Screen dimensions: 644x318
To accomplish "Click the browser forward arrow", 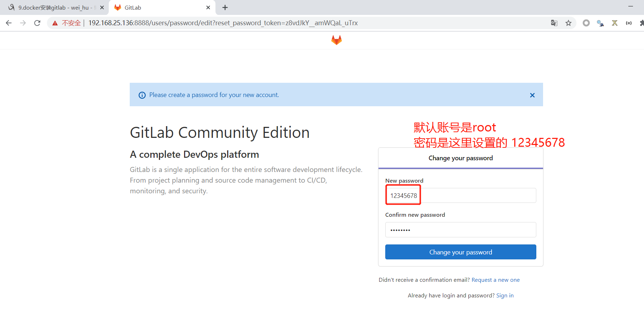I will 23,23.
